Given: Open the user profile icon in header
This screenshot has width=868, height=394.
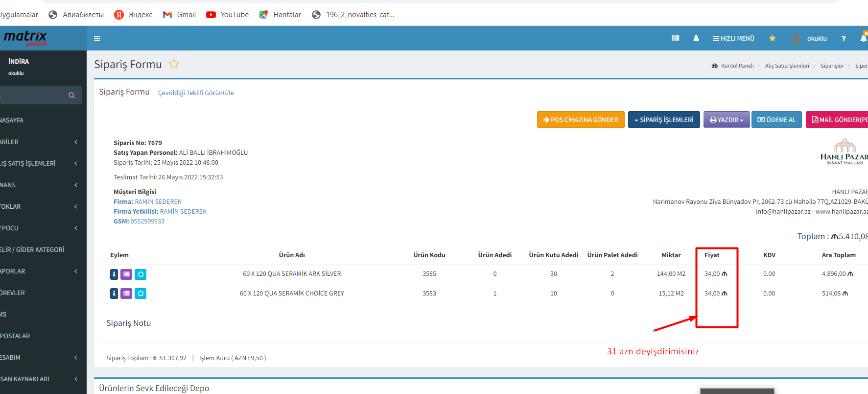Looking at the screenshot, I should [x=696, y=38].
